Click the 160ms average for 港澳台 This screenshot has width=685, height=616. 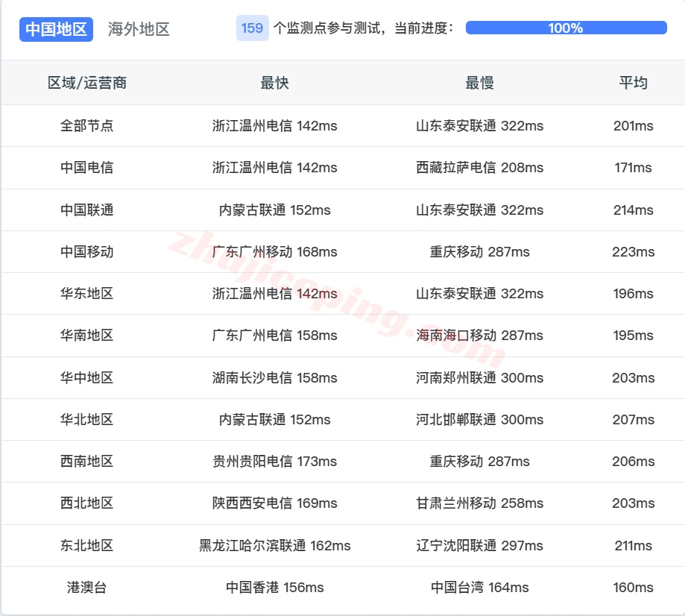(x=631, y=588)
